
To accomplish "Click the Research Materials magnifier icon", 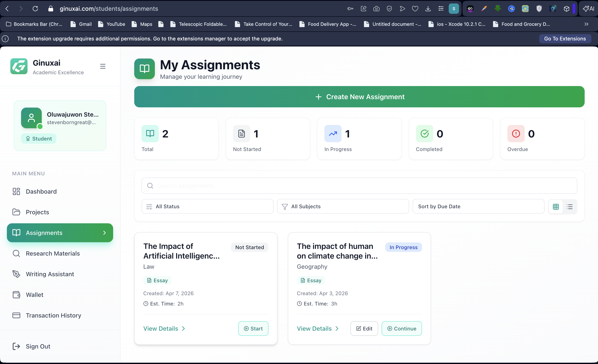I will click(x=16, y=253).
